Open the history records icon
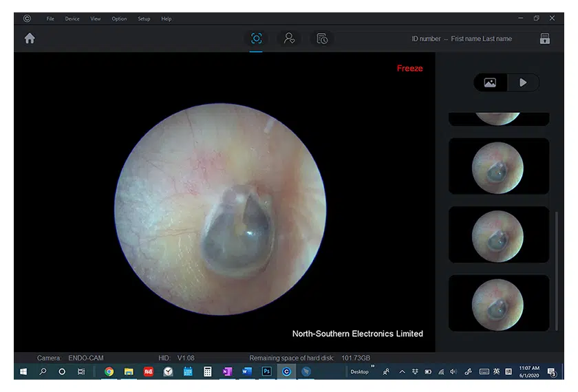The image size is (578, 392). tap(321, 39)
